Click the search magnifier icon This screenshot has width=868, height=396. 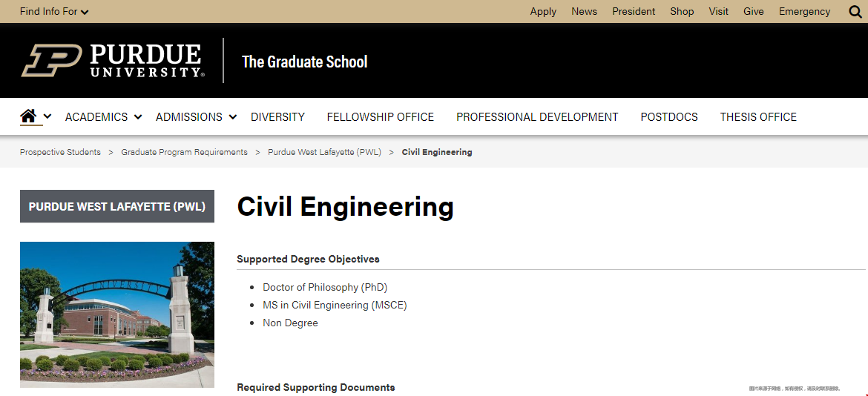[x=855, y=12]
